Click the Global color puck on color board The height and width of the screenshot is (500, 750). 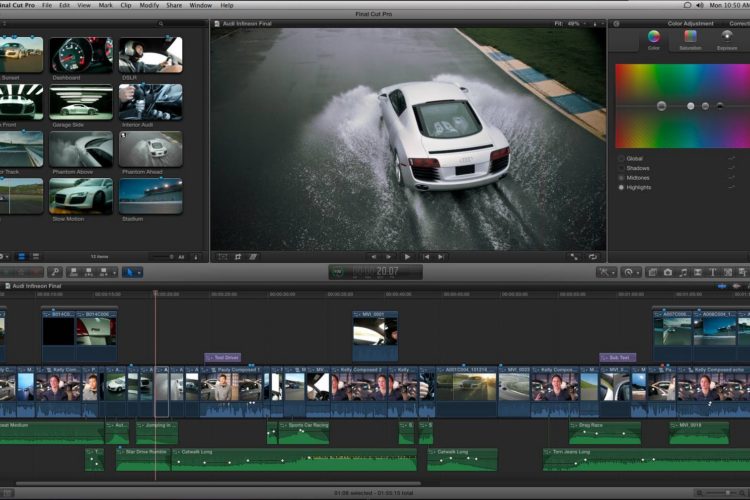662,106
